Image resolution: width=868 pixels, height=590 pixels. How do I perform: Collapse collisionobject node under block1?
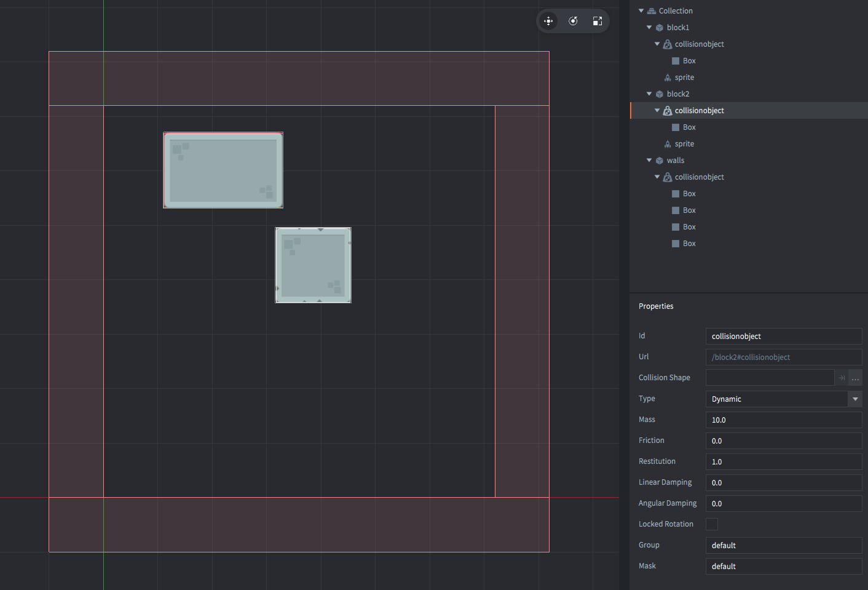(x=657, y=44)
